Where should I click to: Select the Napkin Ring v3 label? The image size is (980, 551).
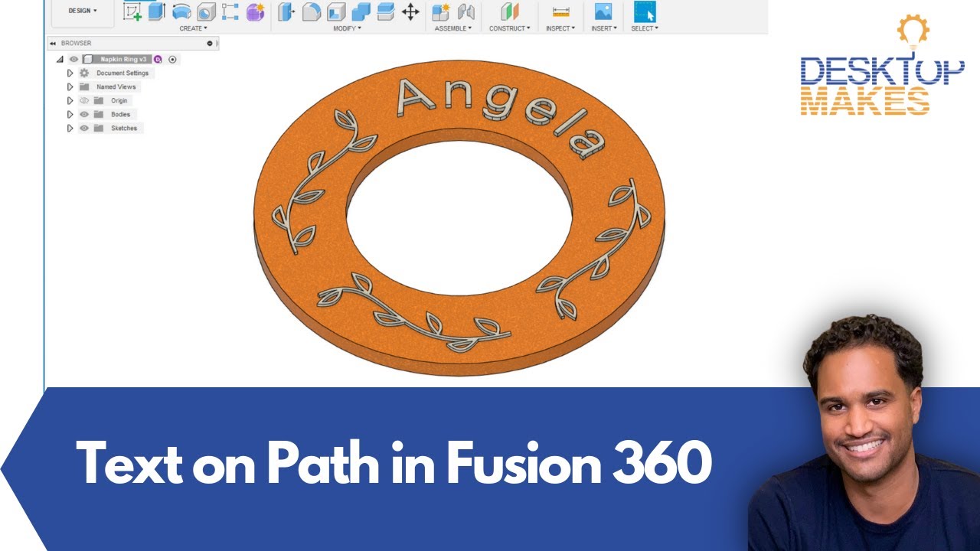(x=123, y=59)
